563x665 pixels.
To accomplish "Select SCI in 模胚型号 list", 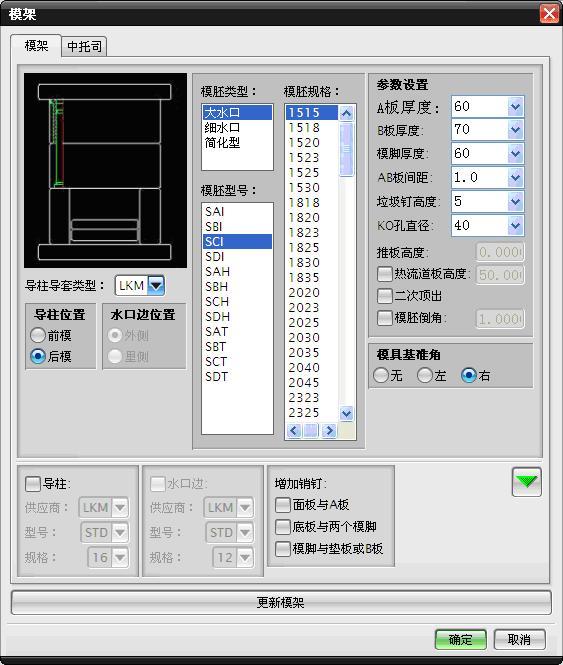I will click(x=237, y=241).
